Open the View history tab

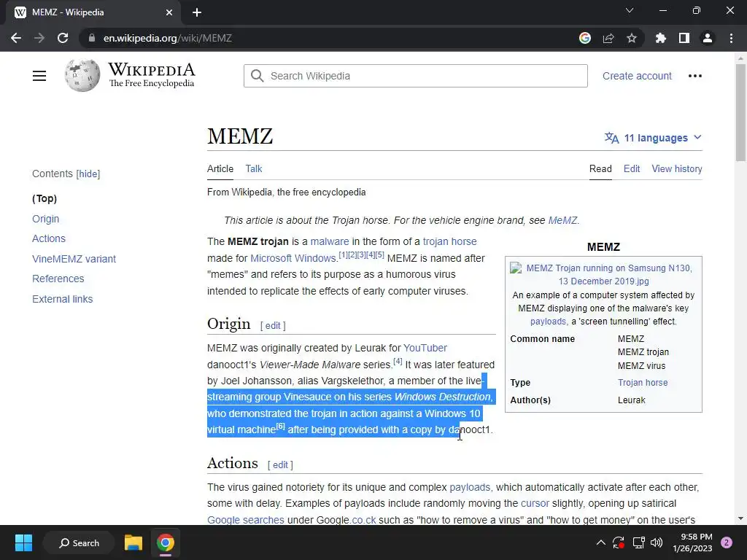(x=677, y=168)
